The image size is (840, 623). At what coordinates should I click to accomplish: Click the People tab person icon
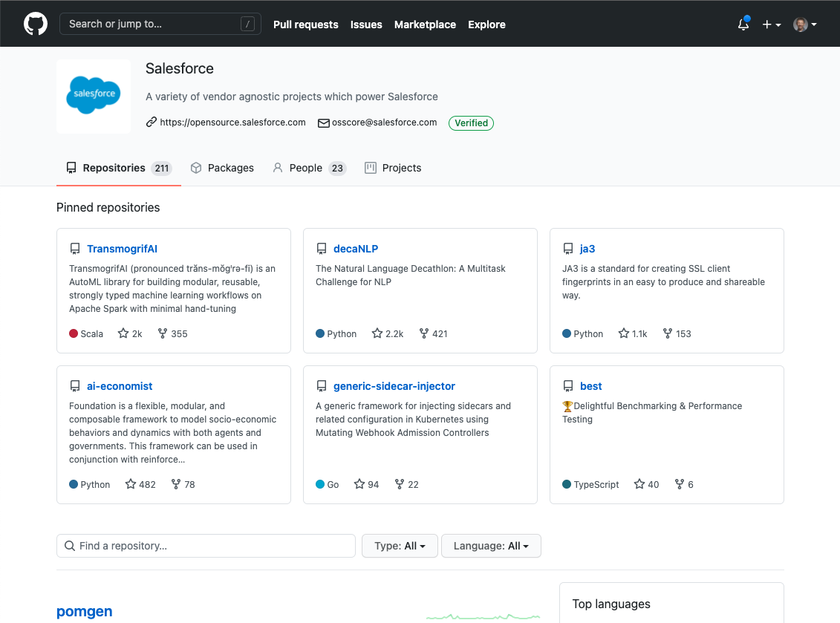pyautogui.click(x=278, y=168)
